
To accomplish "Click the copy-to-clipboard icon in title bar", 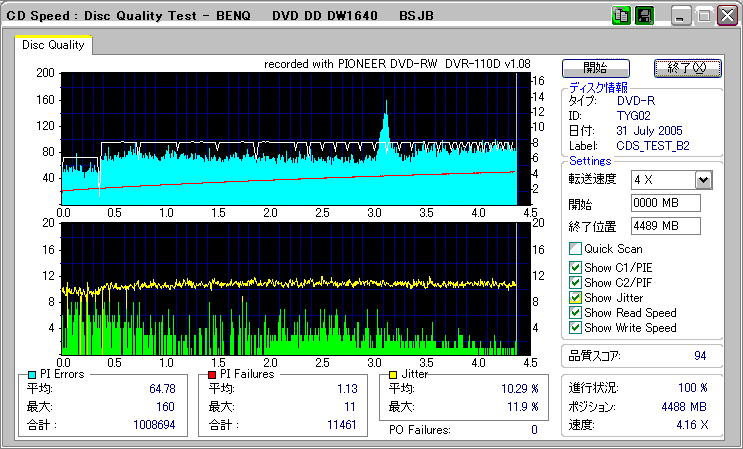I will (620, 16).
